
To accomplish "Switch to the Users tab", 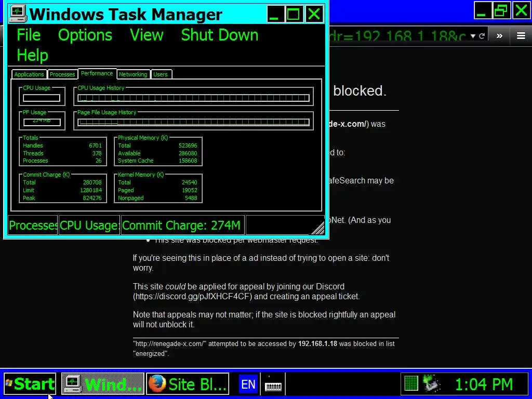I will coord(161,74).
